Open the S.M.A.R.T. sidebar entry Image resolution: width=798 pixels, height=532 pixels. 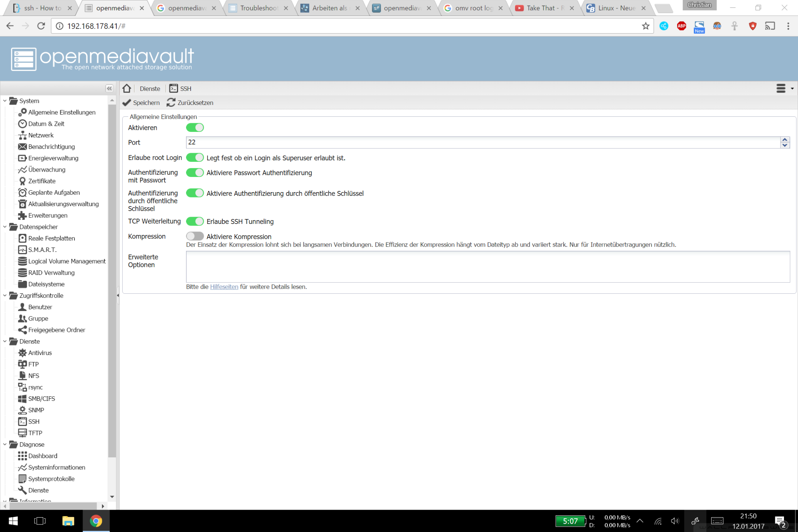(x=42, y=250)
